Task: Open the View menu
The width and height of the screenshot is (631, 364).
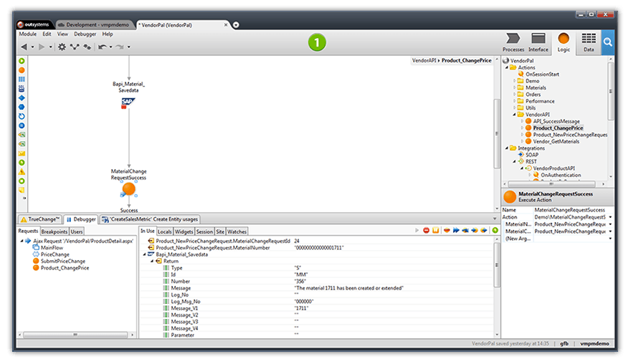Action: coord(62,34)
